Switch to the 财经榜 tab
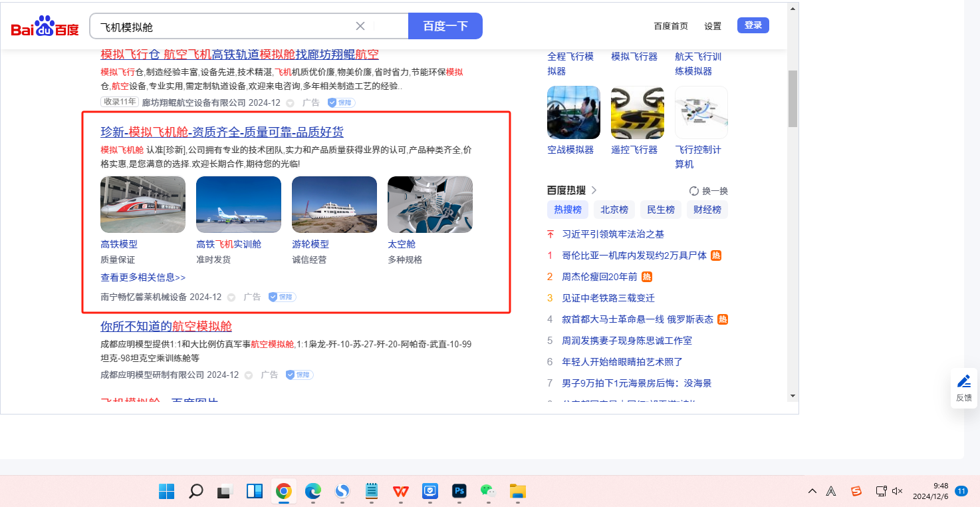 pyautogui.click(x=707, y=210)
